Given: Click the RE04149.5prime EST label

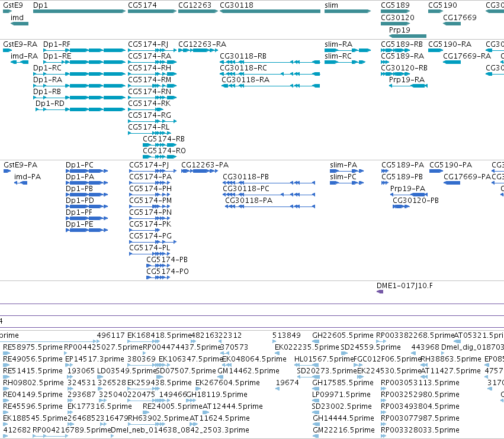Looking at the screenshot, I should [x=33, y=395].
